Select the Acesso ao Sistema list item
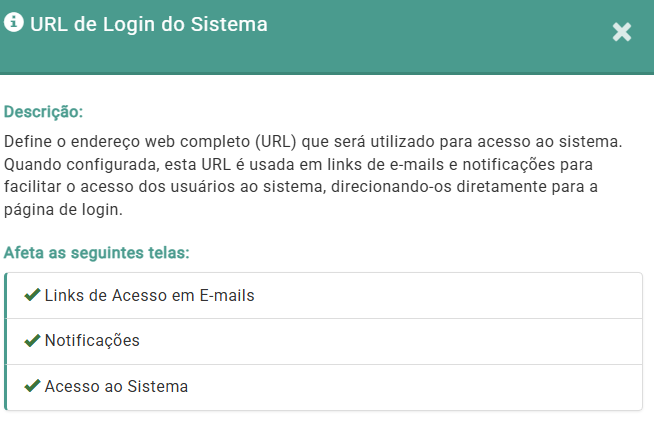This screenshot has width=654, height=421. [x=116, y=386]
